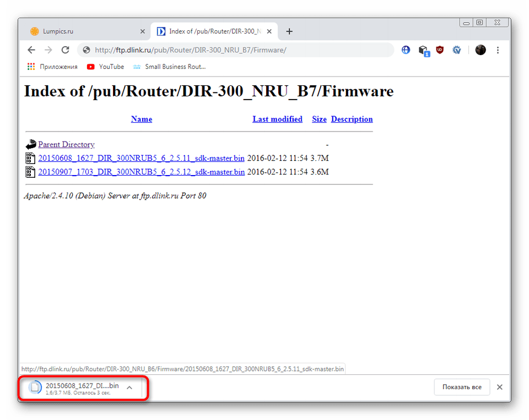Image resolution: width=529 pixels, height=420 pixels.
Task: Click the Parent Directory back-arrow icon
Action: [31, 144]
